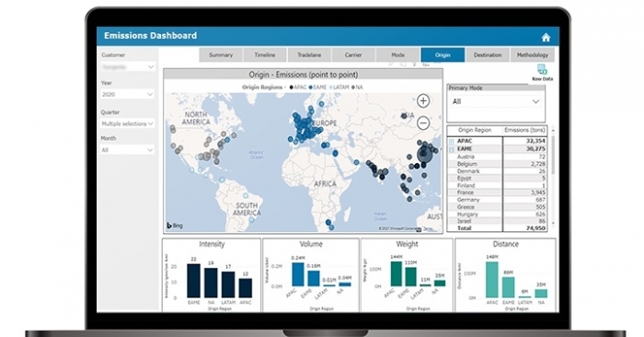Open the Primary Mode All dropdown
644x337 pixels.
496,101
